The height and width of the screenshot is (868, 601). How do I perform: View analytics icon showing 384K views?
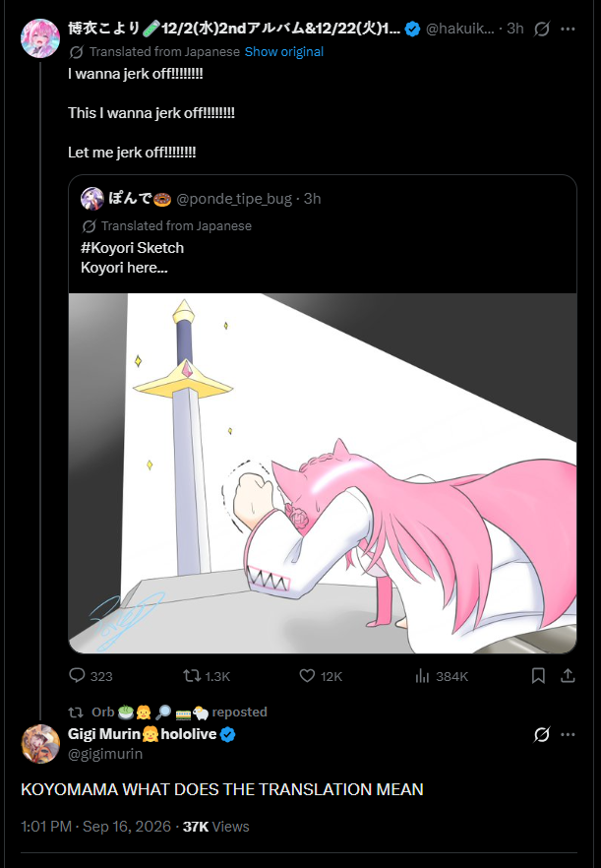(x=422, y=675)
